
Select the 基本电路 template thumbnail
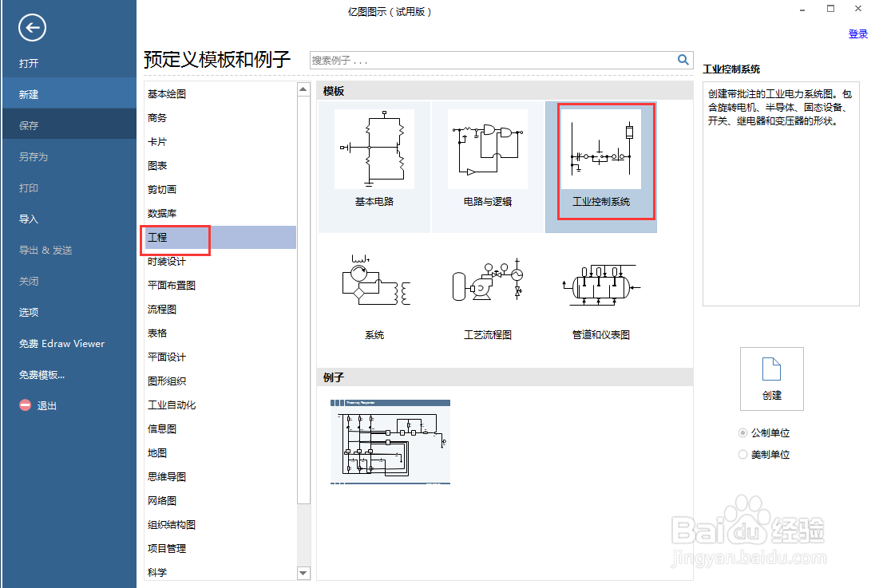coord(374,149)
